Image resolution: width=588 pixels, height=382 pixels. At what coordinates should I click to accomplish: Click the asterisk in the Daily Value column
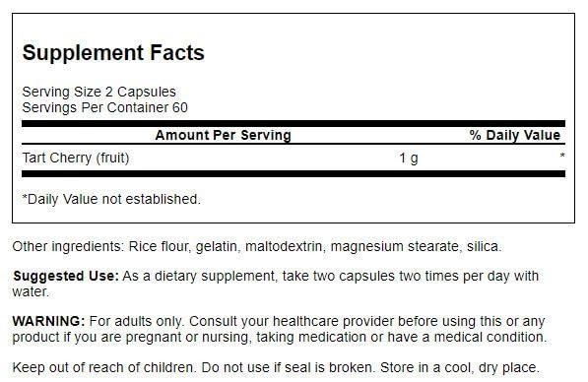pos(562,156)
